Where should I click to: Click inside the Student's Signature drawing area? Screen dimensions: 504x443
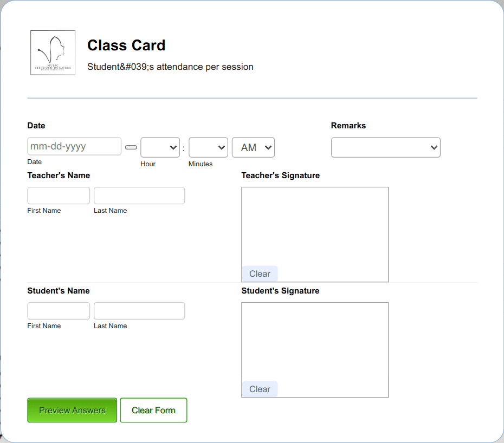coord(314,341)
